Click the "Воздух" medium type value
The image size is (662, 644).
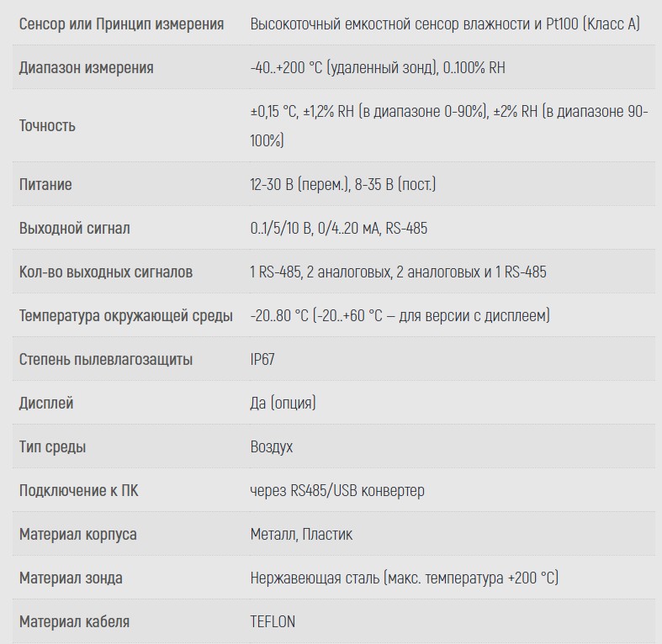tap(272, 447)
